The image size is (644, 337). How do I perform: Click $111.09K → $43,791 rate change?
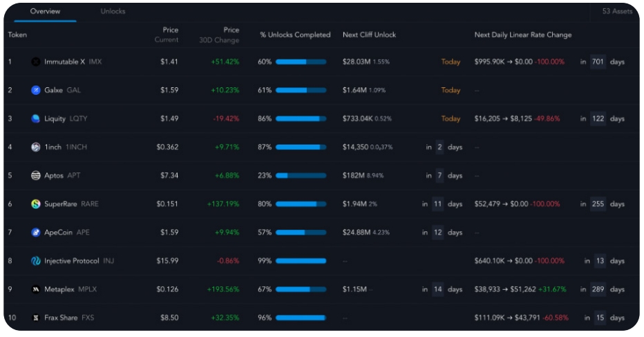(507, 318)
